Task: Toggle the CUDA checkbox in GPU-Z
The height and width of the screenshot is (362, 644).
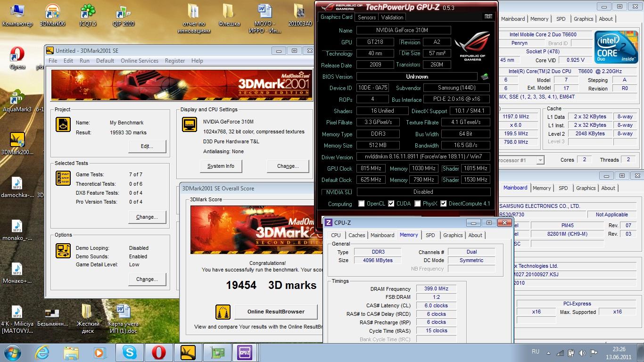Action: (x=391, y=204)
